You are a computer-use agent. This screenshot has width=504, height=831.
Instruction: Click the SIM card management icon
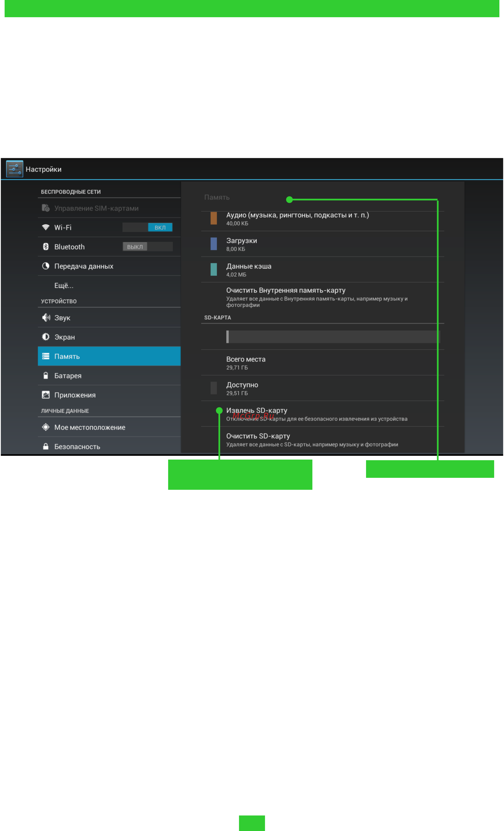coord(46,208)
